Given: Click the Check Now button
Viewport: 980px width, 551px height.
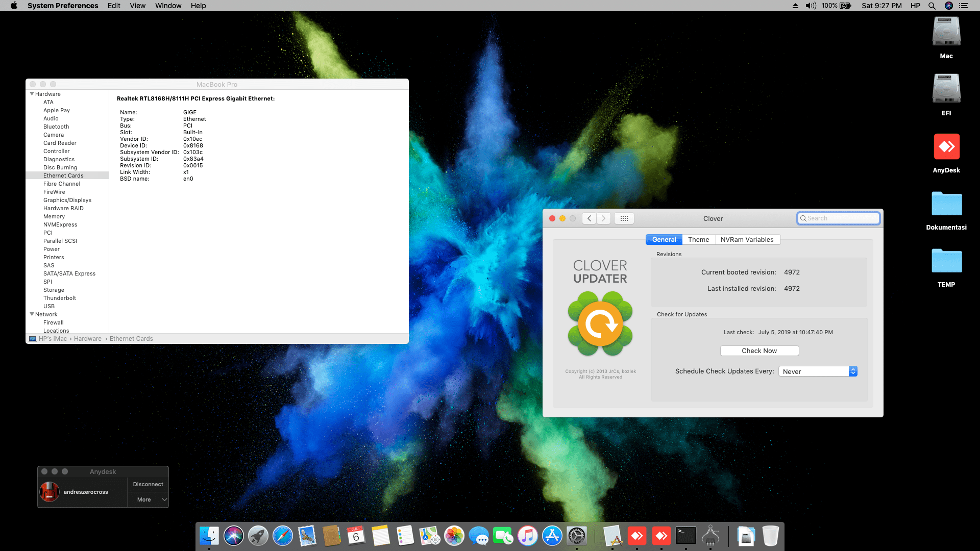Looking at the screenshot, I should pyautogui.click(x=759, y=351).
